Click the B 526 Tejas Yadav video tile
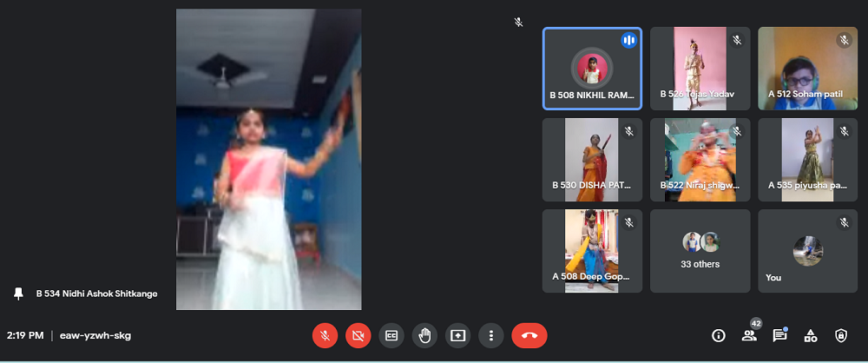 pos(700,69)
